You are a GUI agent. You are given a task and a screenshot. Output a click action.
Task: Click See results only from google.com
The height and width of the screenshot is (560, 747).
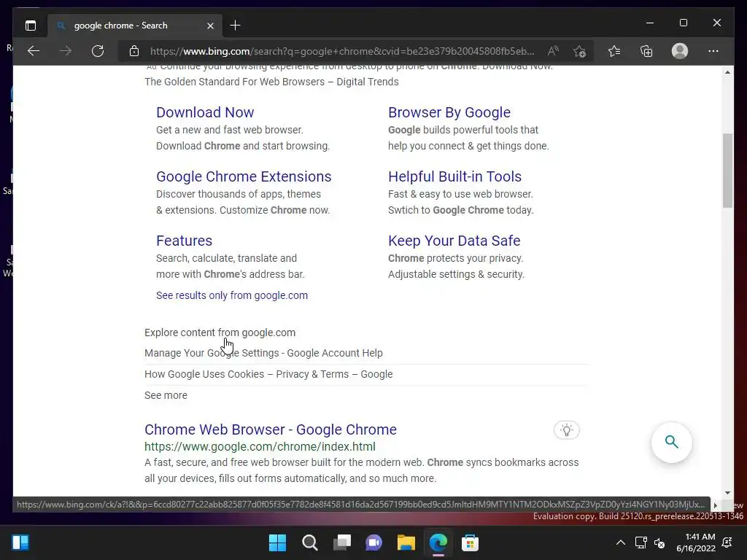point(232,295)
